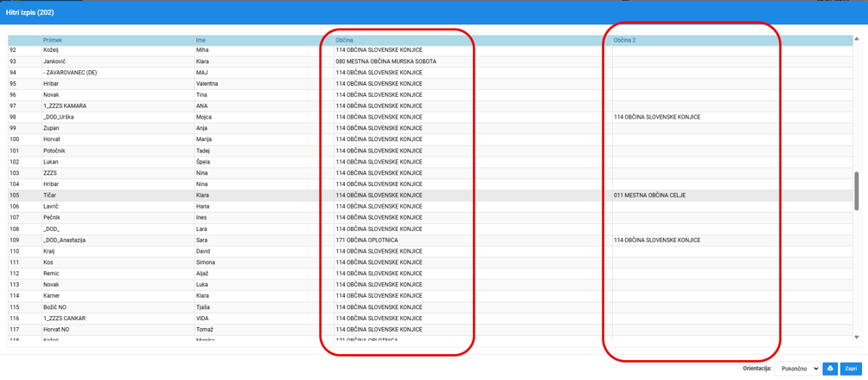This screenshot has height=380, width=868.
Task: Click the row number 92 cell
Action: tap(13, 50)
